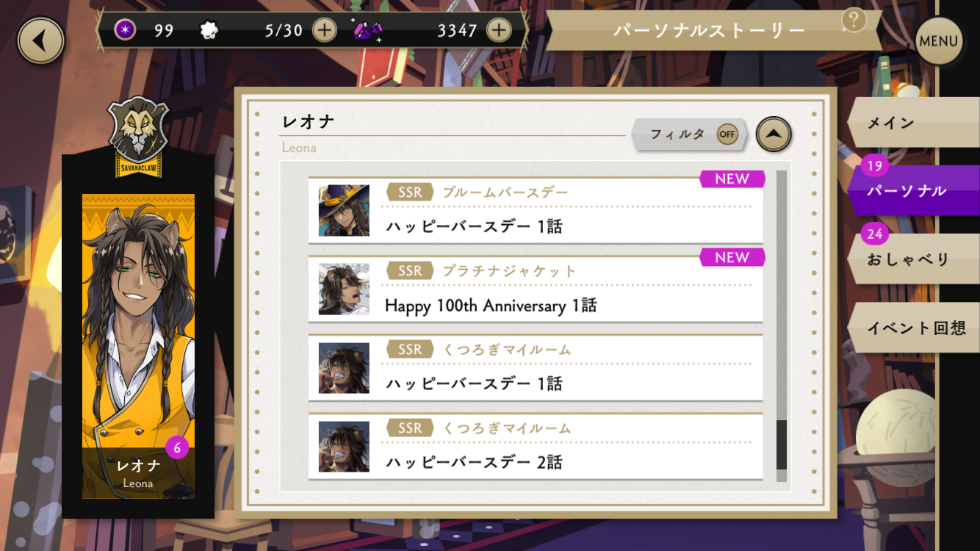This screenshot has height=551, width=980.
Task: Tap the question mark help icon
Action: [854, 20]
